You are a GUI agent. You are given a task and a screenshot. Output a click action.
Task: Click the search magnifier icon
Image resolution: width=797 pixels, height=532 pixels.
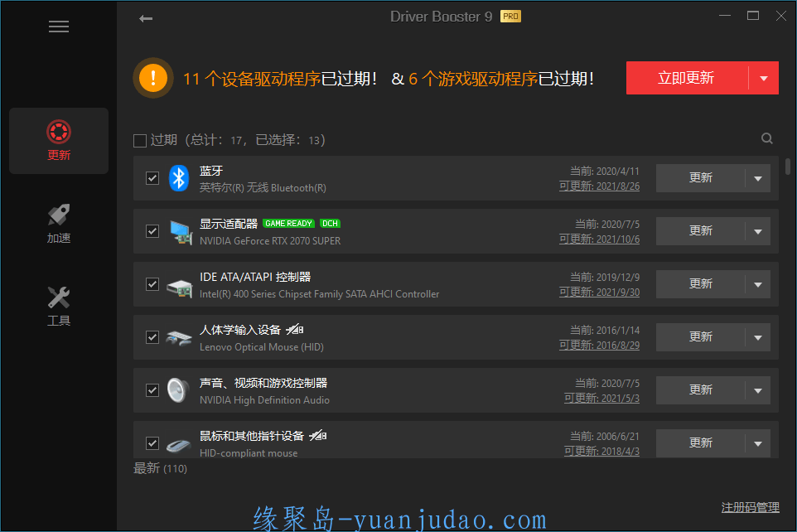tap(767, 138)
